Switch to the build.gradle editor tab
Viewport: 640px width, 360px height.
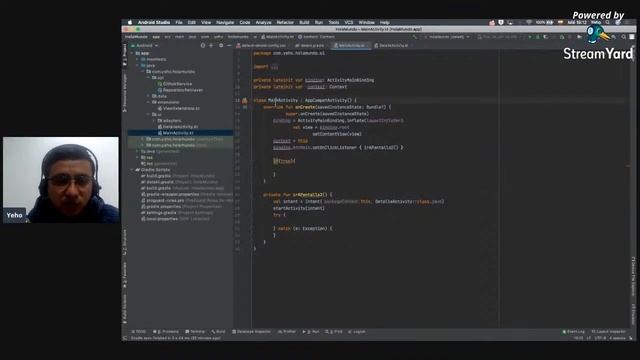[x=310, y=45]
